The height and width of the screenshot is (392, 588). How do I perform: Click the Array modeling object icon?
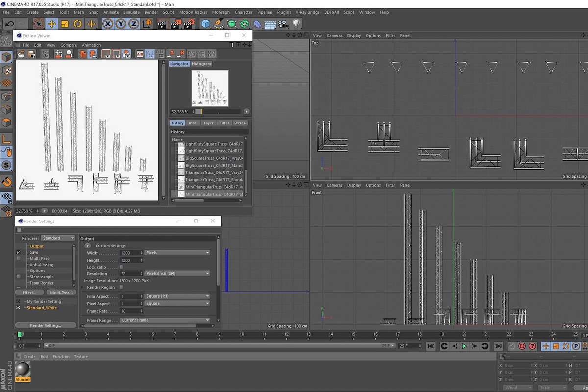pos(245,24)
